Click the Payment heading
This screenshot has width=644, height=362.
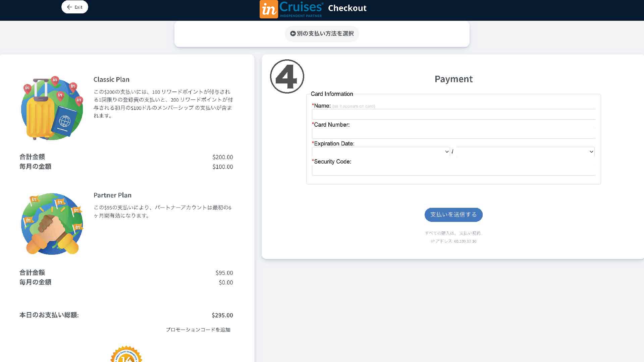click(x=453, y=79)
